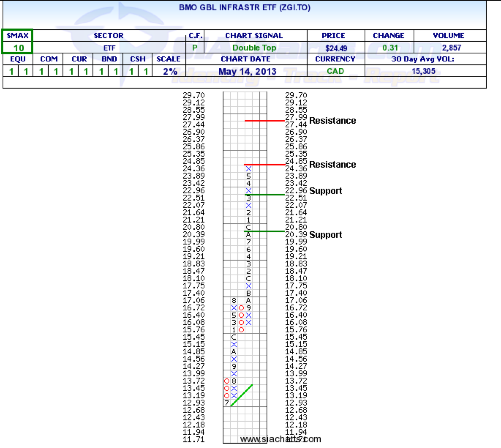Click the BMO GBL INFRASTR ETF title
This screenshot has height=448, width=501.
(x=244, y=8)
